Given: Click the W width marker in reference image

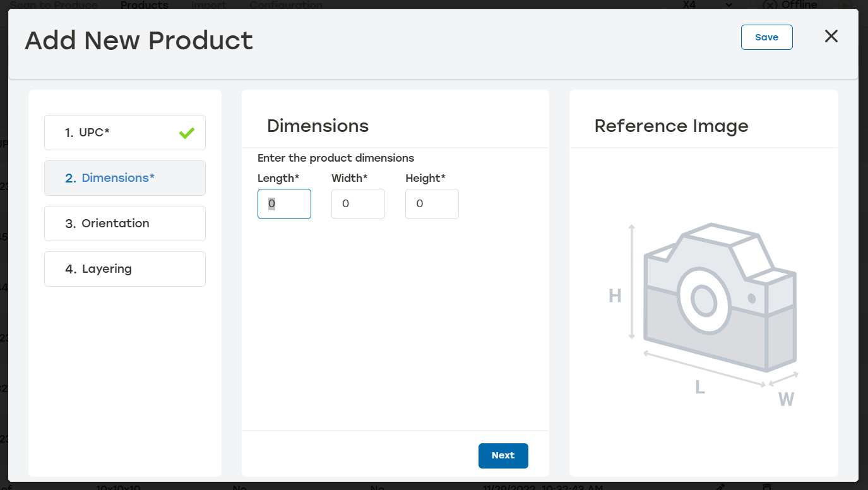Looking at the screenshot, I should (x=786, y=399).
